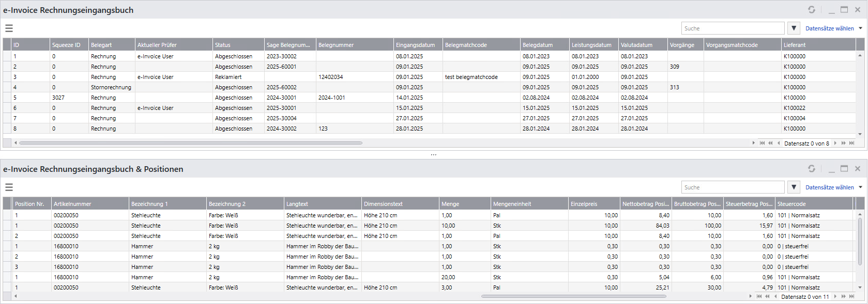Maximize the Positionen panel
Viewport: 868px width, 304px height.
pos(844,169)
